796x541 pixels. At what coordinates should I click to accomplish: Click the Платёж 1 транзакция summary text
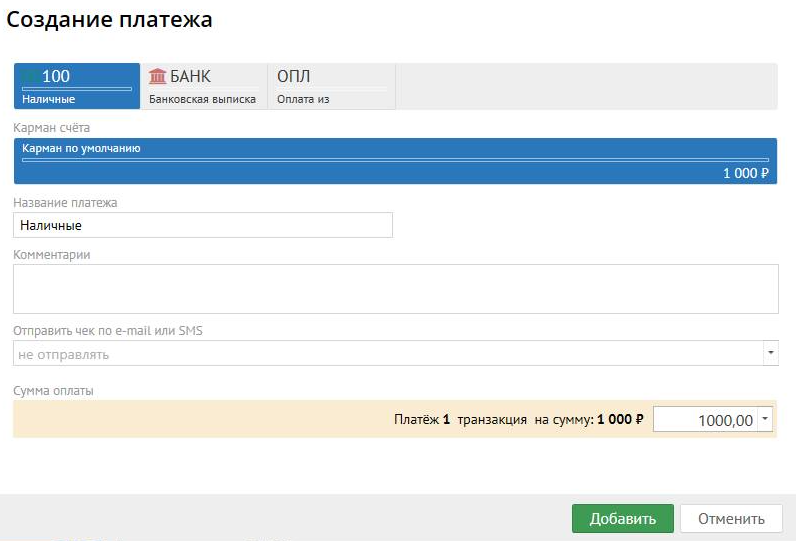pyautogui.click(x=518, y=419)
